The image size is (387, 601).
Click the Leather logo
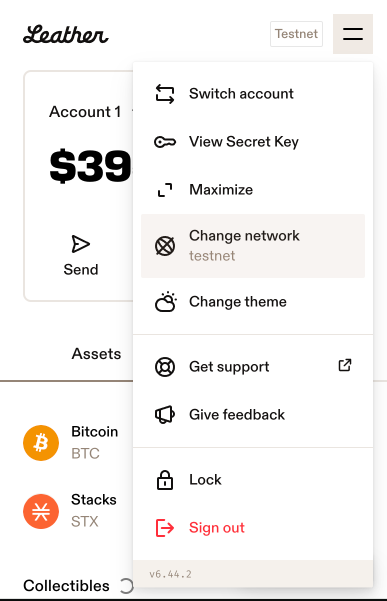66,34
